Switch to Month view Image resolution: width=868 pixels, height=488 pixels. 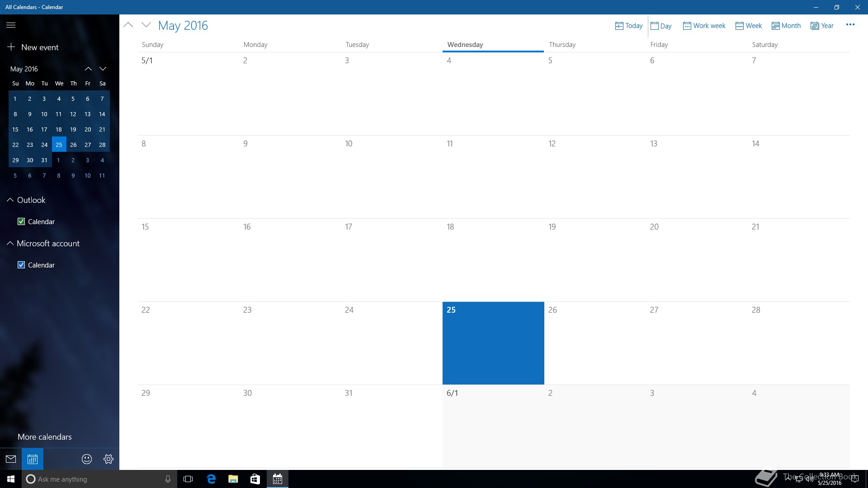click(x=786, y=26)
